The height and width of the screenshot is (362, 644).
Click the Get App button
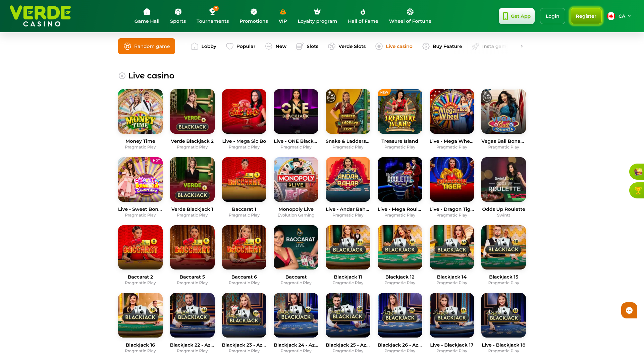pos(517,16)
